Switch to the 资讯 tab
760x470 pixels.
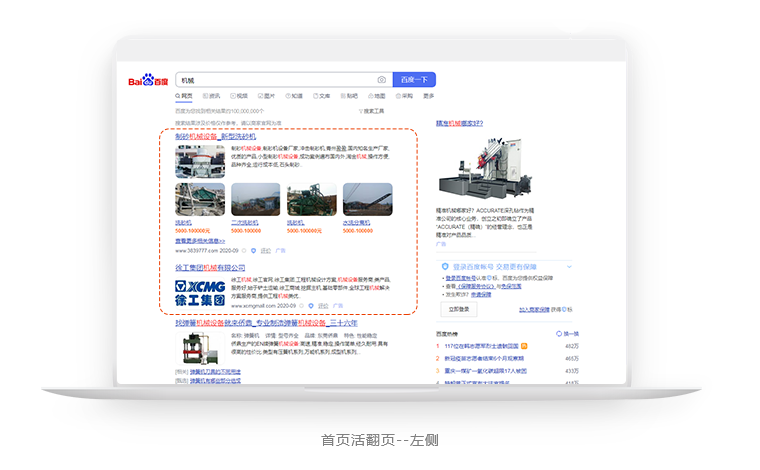click(212, 96)
